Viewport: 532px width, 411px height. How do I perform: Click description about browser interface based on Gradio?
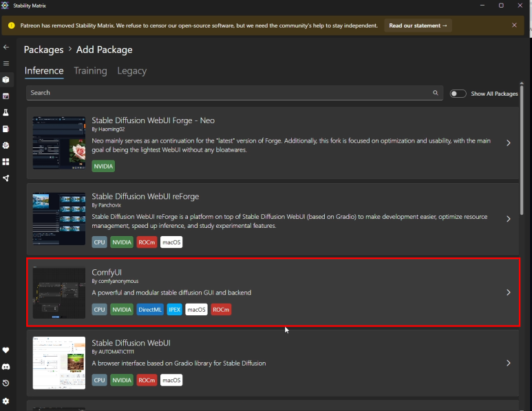point(179,363)
